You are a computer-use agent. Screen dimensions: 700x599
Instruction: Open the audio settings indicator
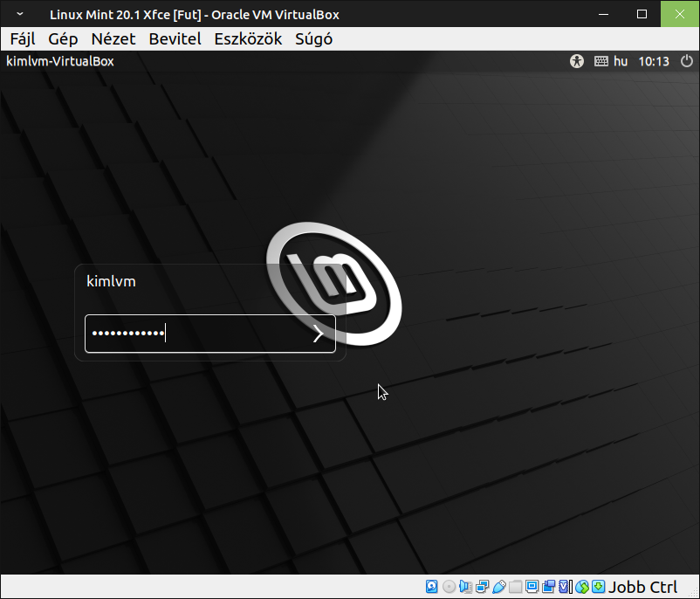click(x=465, y=587)
